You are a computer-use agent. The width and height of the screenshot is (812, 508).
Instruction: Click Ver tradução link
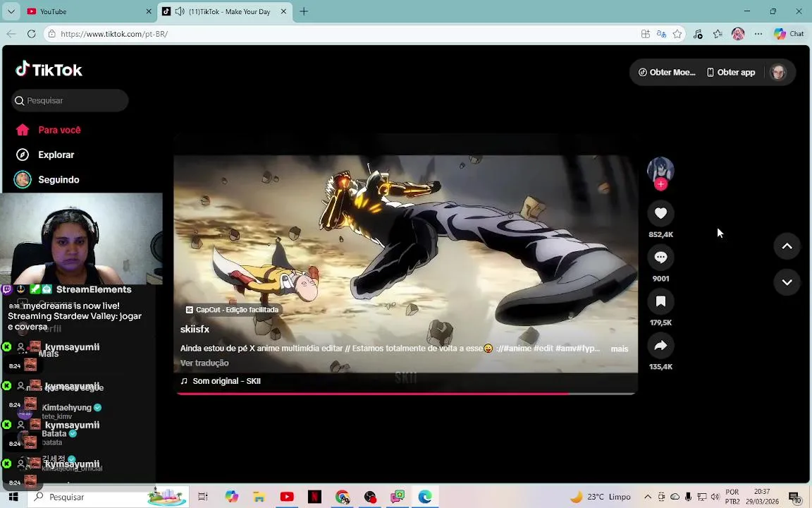pyautogui.click(x=204, y=363)
